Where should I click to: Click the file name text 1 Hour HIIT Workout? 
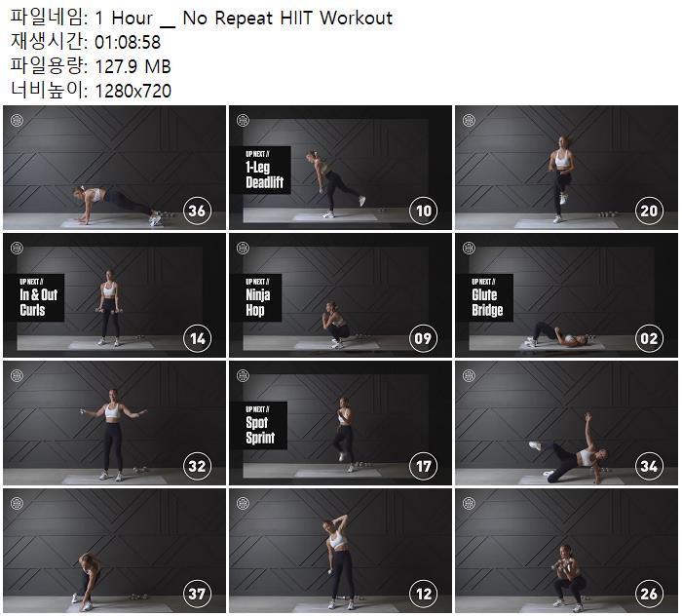click(x=244, y=19)
